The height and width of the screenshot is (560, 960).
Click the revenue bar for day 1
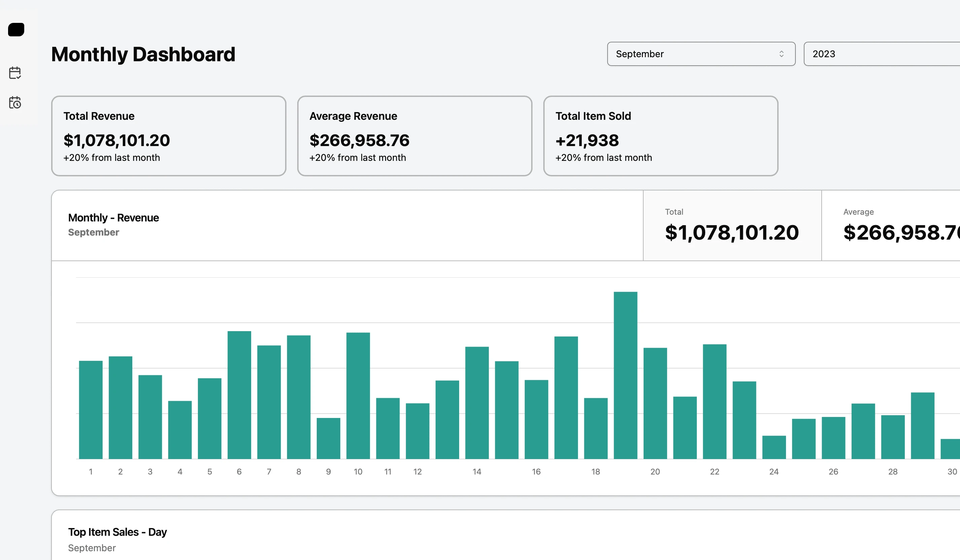click(x=91, y=410)
